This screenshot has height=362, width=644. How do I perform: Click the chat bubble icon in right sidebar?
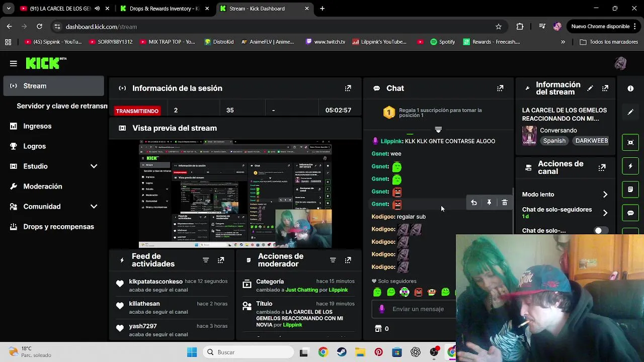630,213
